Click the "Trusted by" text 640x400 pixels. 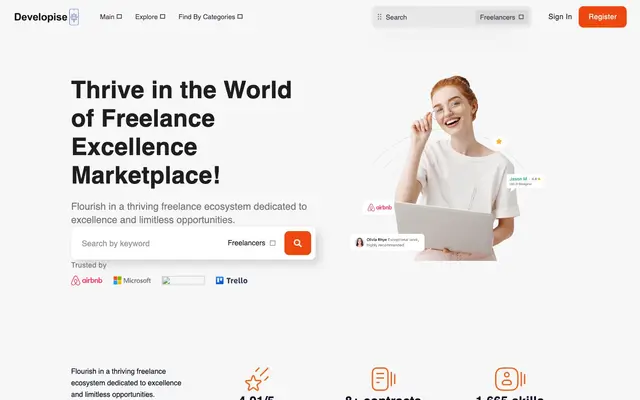tap(89, 265)
